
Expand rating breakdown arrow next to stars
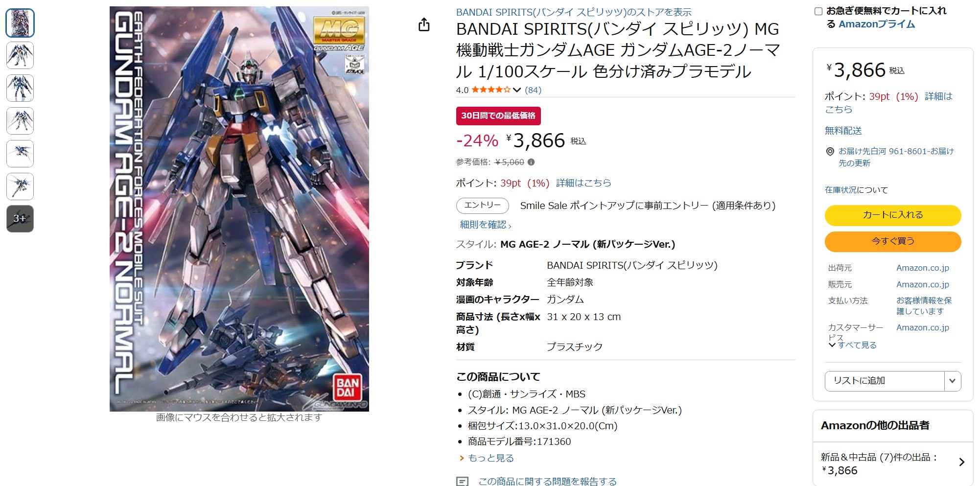[517, 90]
